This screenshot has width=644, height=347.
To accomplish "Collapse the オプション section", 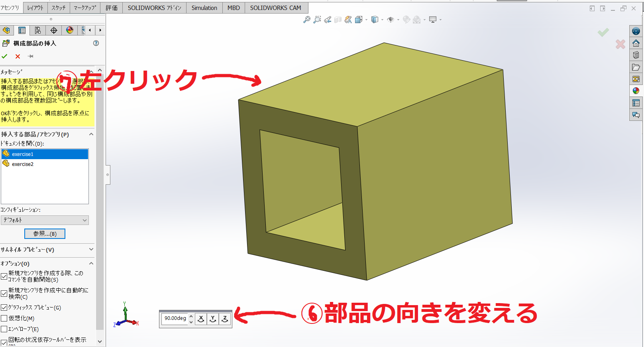I will click(91, 264).
